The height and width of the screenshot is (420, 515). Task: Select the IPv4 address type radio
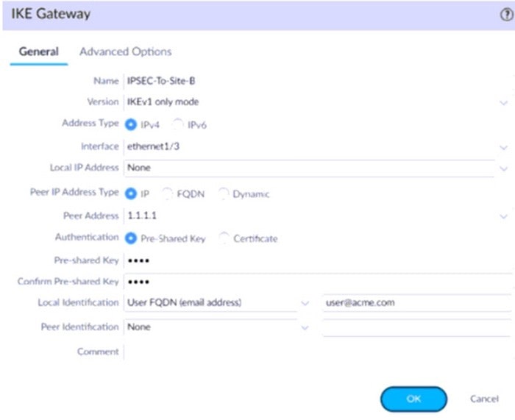coord(131,125)
